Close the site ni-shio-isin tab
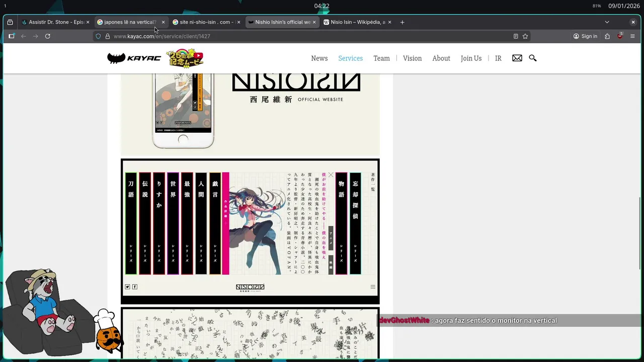This screenshot has height=362, width=644. [x=238, y=22]
